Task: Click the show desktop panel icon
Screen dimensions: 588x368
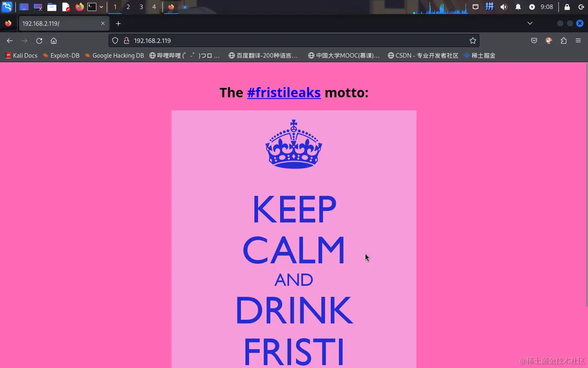Action: coord(24,7)
